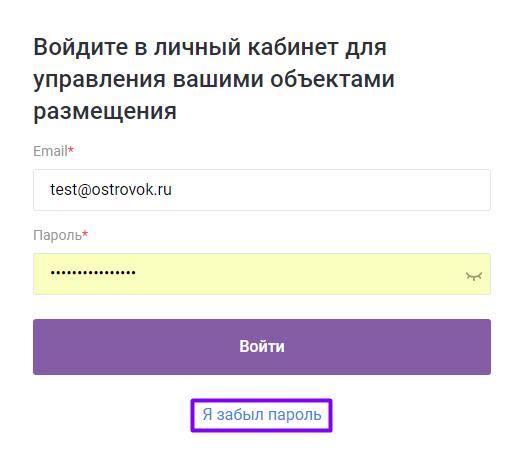Screen dimensions: 529x454
Task: Click the red asterisk next to Email
Action: pos(71,149)
